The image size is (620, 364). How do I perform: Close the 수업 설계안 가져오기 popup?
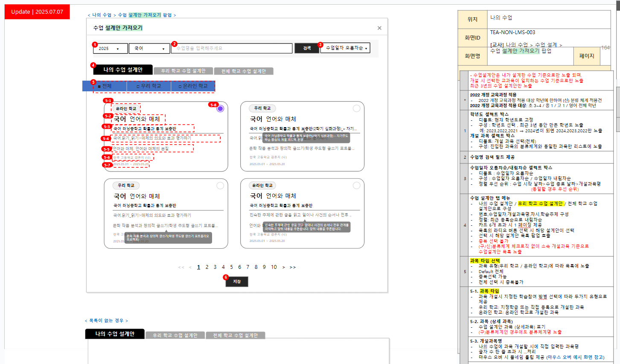point(379,28)
